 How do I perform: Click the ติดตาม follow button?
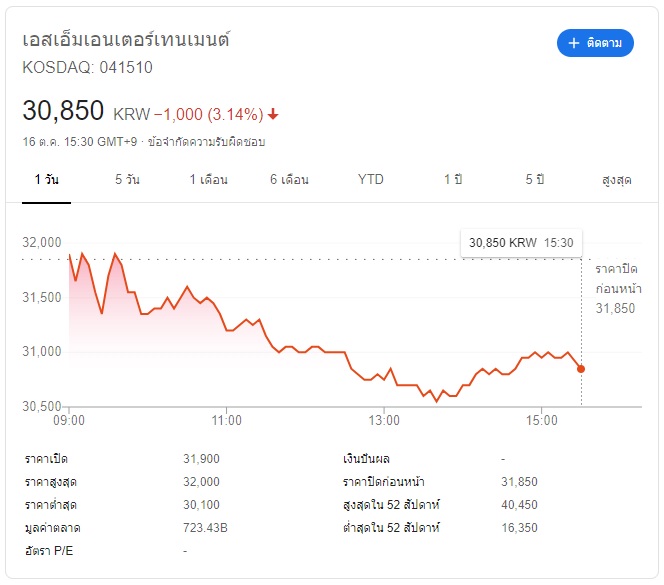click(595, 43)
